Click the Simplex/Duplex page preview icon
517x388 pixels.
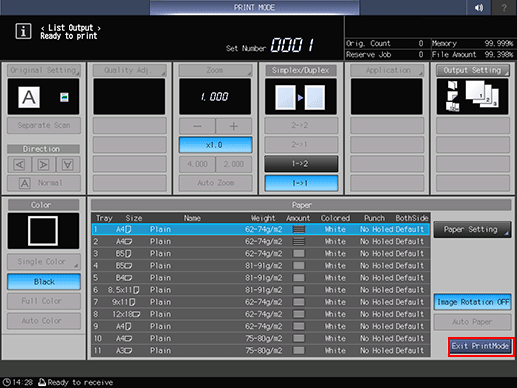pyautogui.click(x=301, y=97)
